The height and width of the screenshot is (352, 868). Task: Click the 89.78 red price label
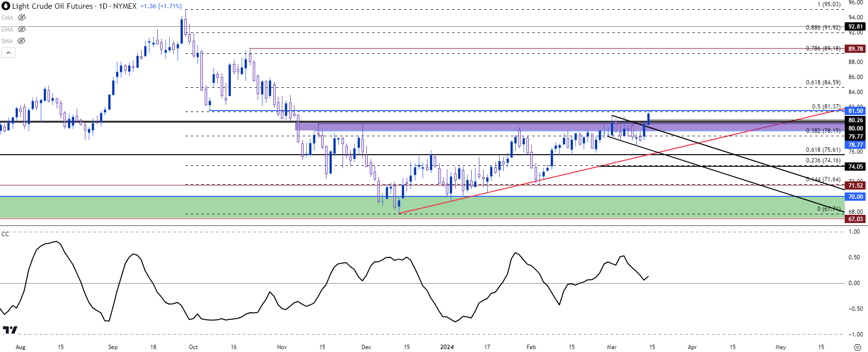(x=855, y=49)
